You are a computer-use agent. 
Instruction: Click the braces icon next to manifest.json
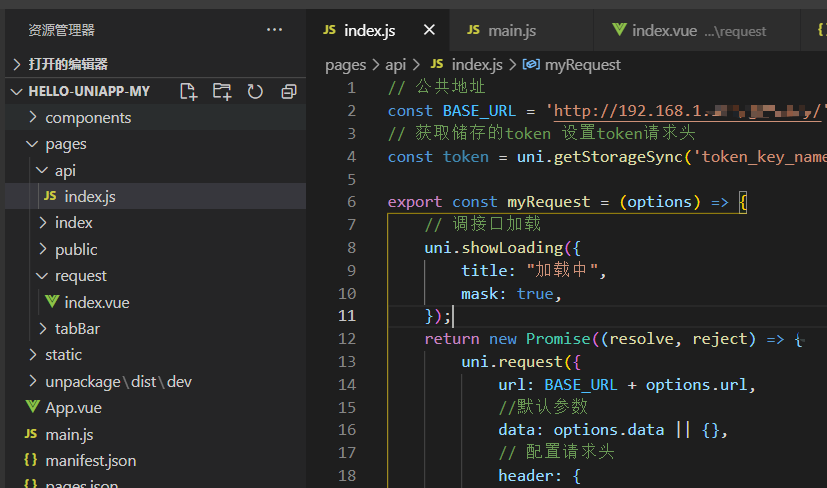[x=31, y=460]
